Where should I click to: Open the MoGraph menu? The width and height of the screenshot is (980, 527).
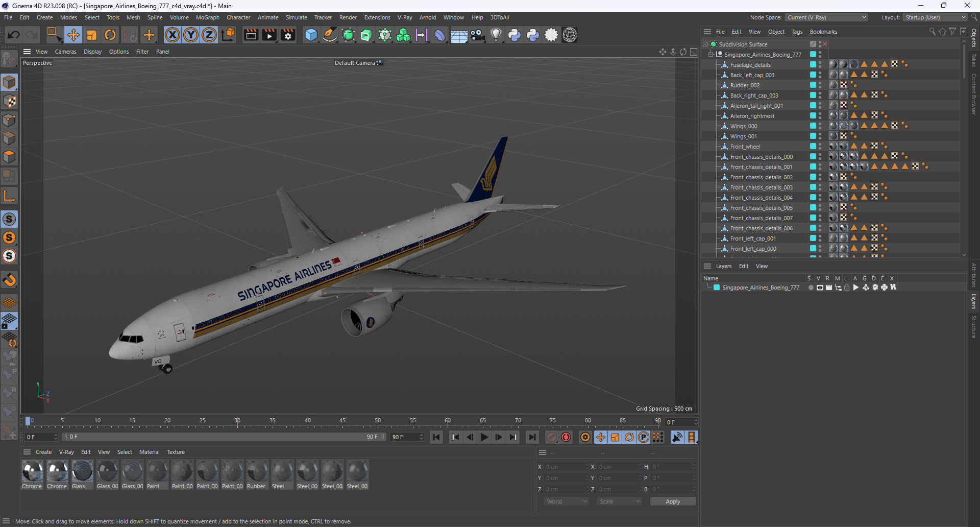click(x=208, y=17)
